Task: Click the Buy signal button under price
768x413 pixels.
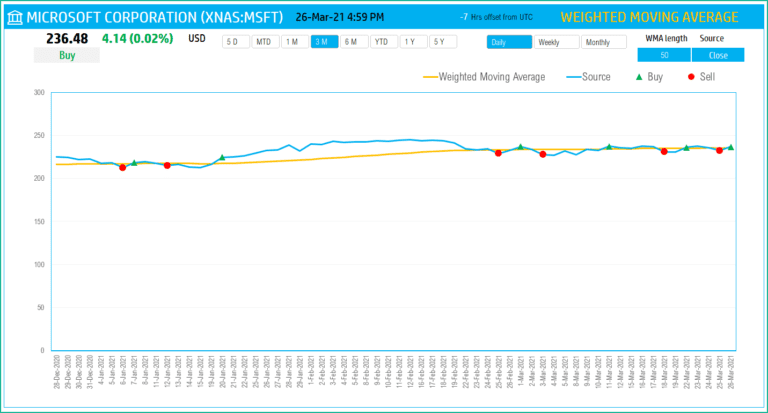Action: 68,56
